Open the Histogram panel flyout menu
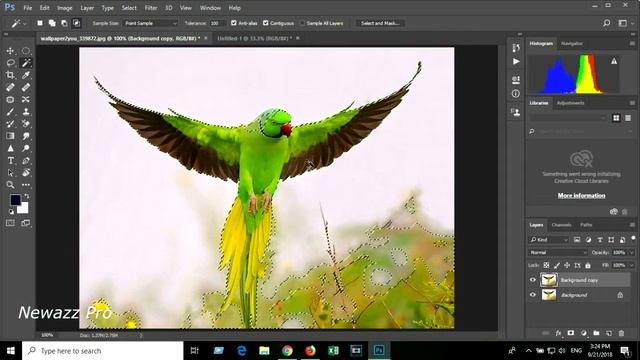This screenshot has width=640, height=360. click(632, 43)
